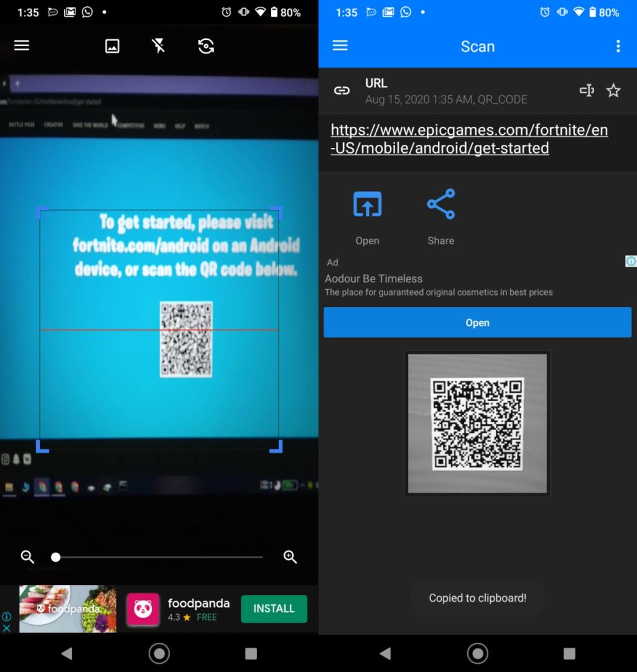Zoom in using the magnifier plus icon
Image resolution: width=637 pixels, height=672 pixels.
(x=289, y=557)
